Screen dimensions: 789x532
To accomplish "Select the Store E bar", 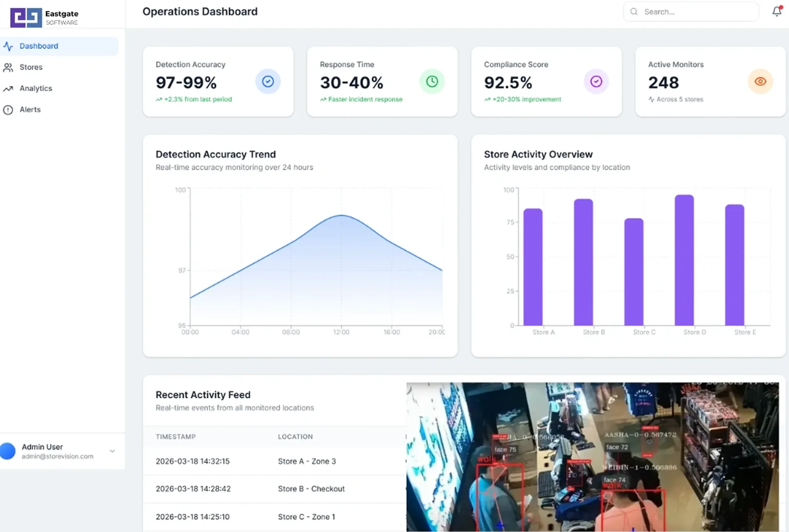I will [x=735, y=265].
